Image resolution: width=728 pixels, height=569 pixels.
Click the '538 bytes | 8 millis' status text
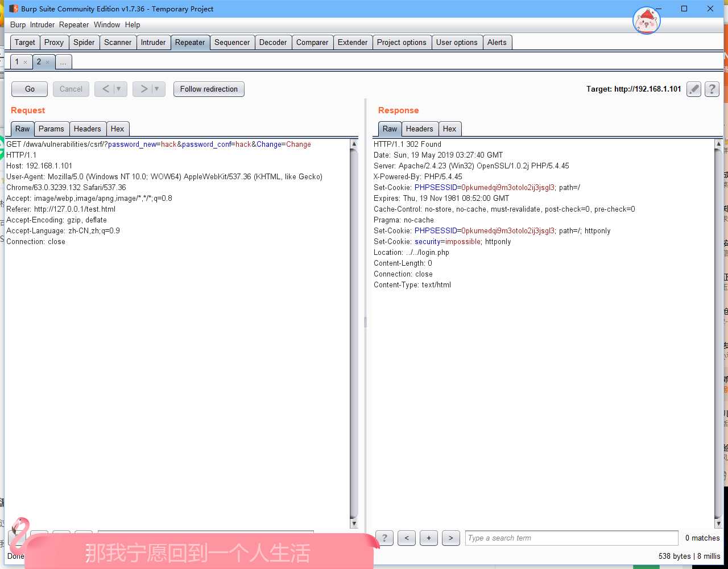tap(689, 556)
